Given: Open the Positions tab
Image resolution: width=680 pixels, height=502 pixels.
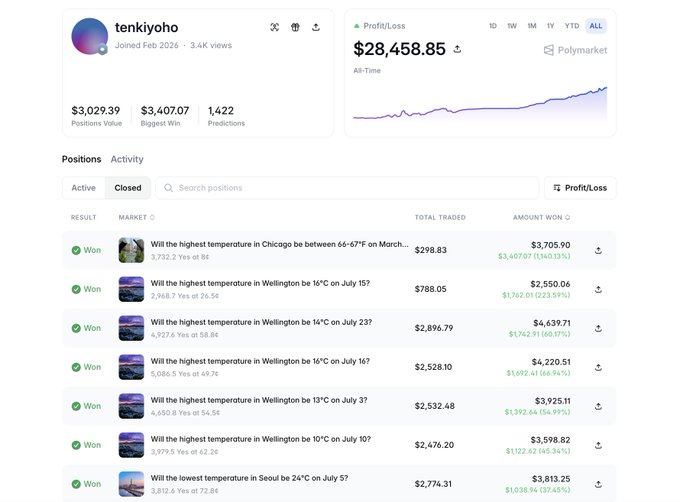Looking at the screenshot, I should pyautogui.click(x=82, y=159).
